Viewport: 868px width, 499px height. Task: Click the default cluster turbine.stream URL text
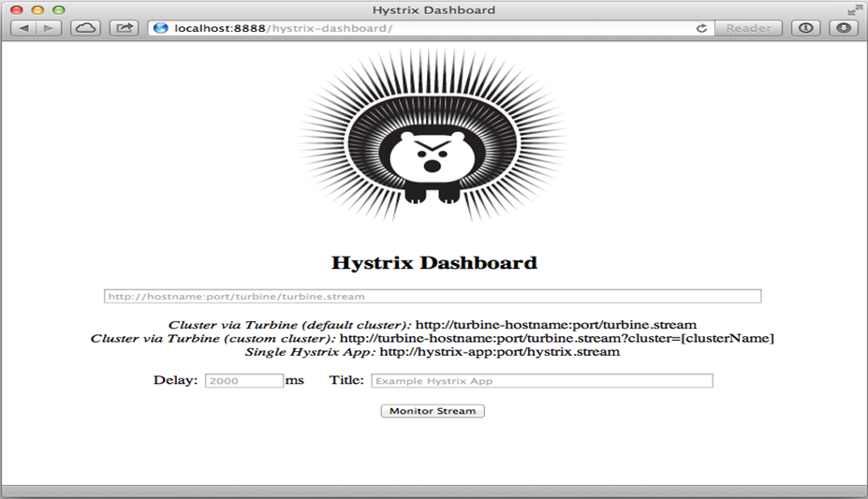[x=556, y=325]
